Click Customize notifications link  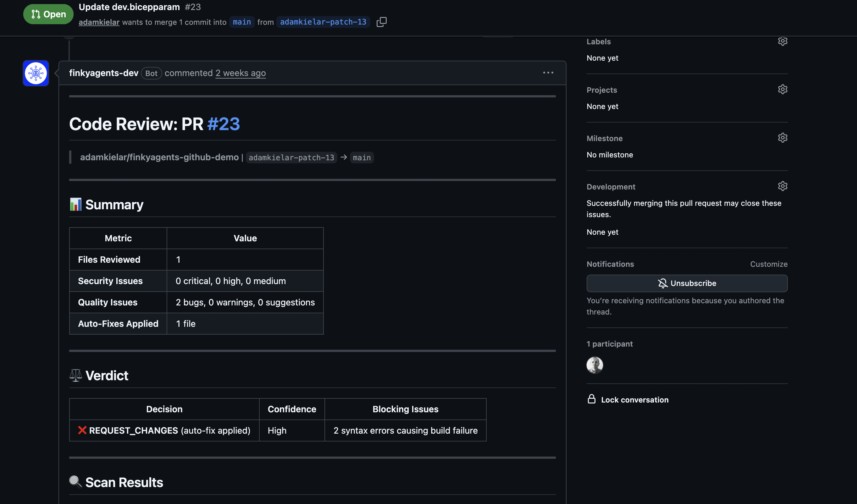(x=769, y=264)
